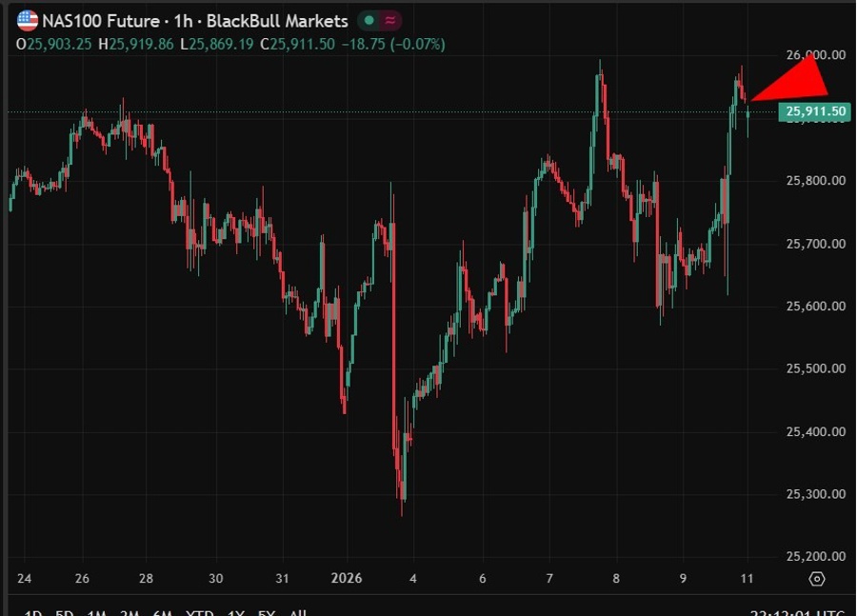Click the purple squiggle session icon

pyautogui.click(x=390, y=20)
